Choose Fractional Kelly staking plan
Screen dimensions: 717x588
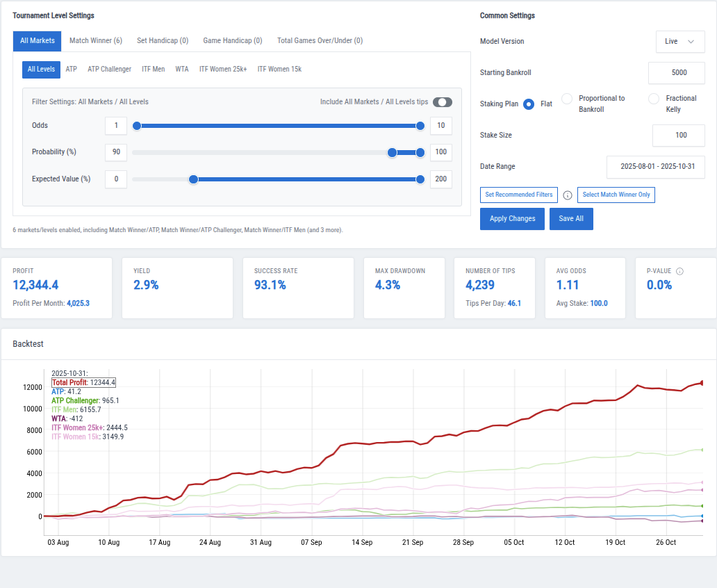(653, 99)
